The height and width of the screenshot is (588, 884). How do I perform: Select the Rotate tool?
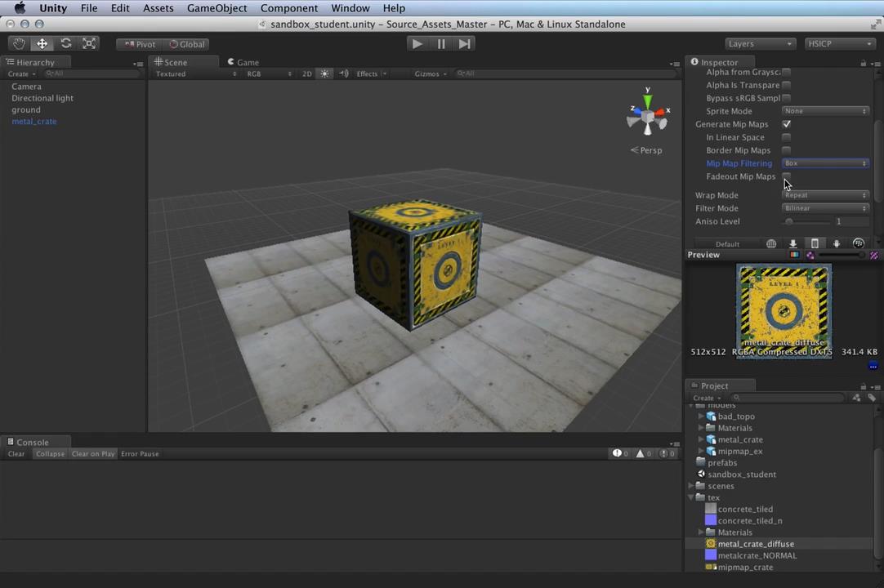pyautogui.click(x=66, y=43)
